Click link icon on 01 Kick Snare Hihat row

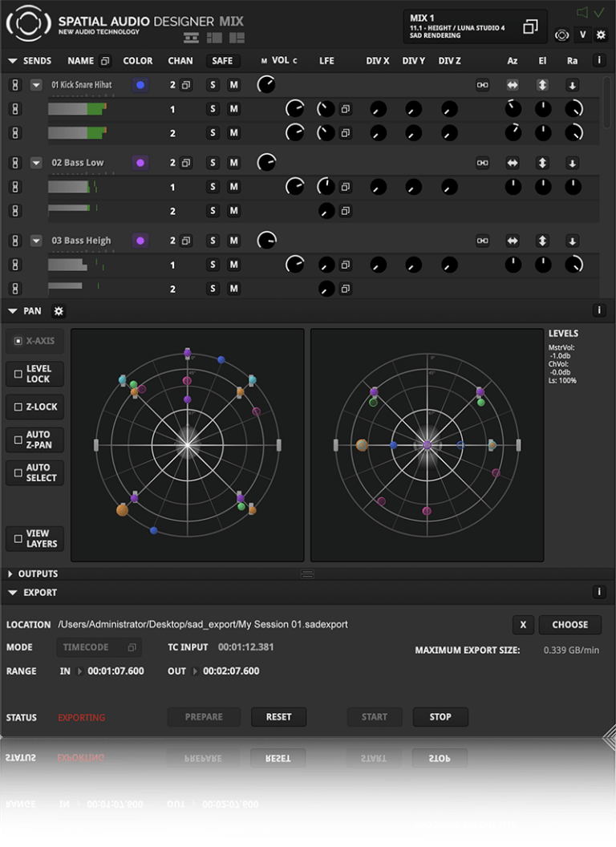[483, 85]
